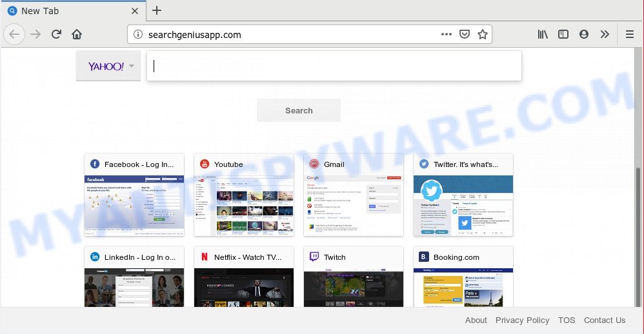Click the Gmail icon in tile header

pos(314,164)
